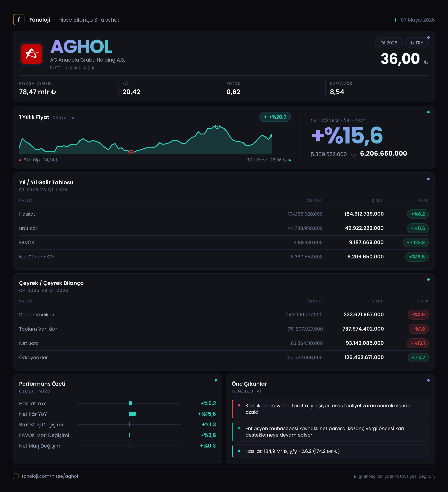
Task: Click the 1-year price area chart
Action: (145, 140)
